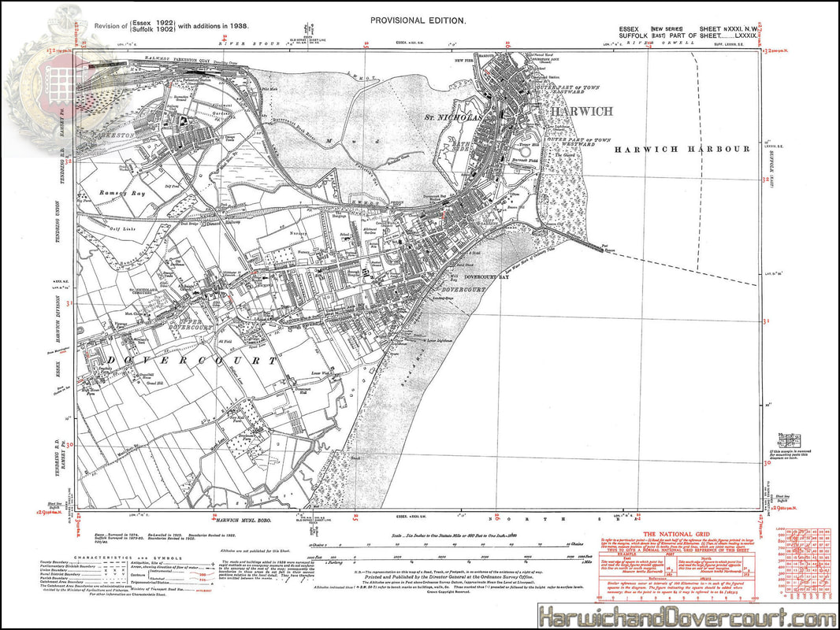
Task: Select the "Ramsey Ray" label
Action: (121, 193)
